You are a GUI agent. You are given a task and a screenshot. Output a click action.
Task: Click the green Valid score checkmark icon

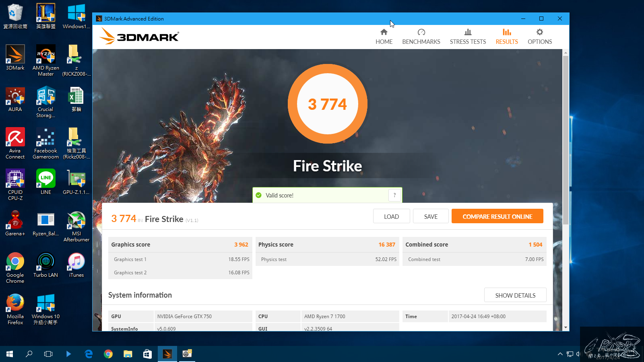coord(259,195)
